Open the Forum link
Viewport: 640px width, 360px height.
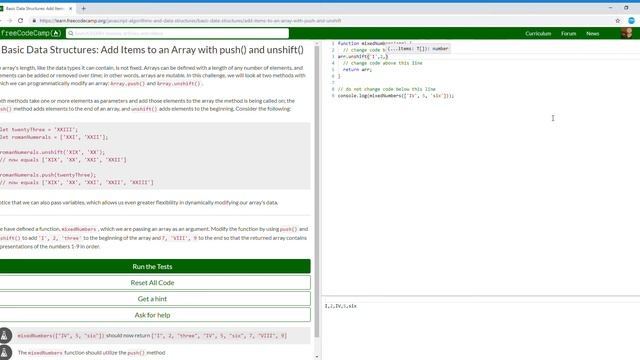coord(568,33)
